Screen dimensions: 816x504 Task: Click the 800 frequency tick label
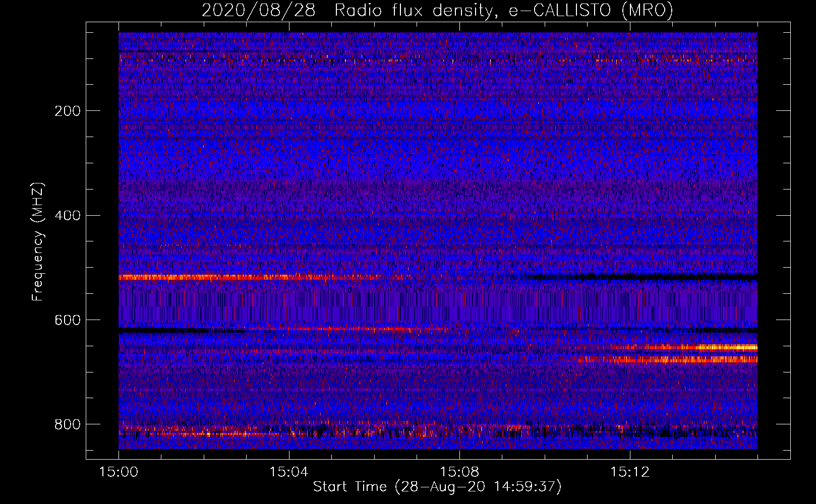point(68,424)
